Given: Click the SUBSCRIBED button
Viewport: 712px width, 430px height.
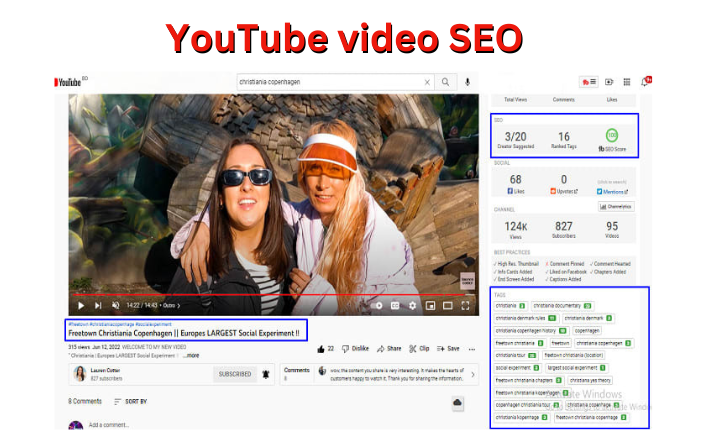Looking at the screenshot, I should click(233, 374).
